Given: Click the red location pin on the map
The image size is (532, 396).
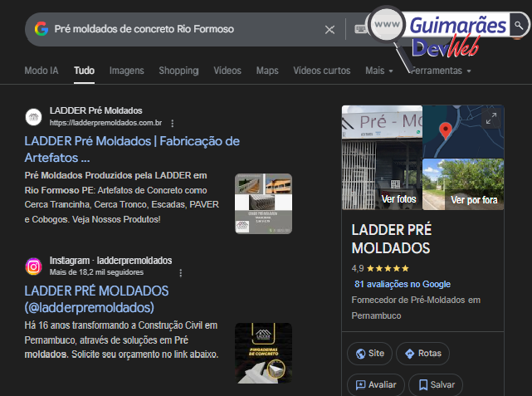Looking at the screenshot, I should point(445,130).
